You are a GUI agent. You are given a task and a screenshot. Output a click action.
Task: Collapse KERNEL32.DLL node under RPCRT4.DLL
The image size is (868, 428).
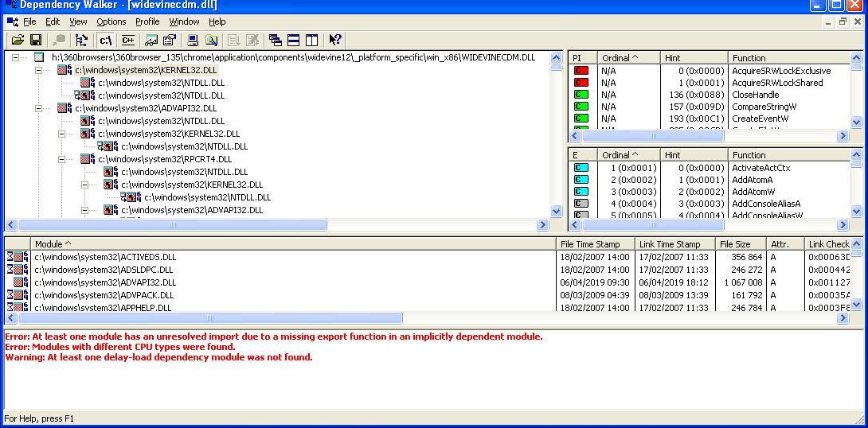pos(84,185)
